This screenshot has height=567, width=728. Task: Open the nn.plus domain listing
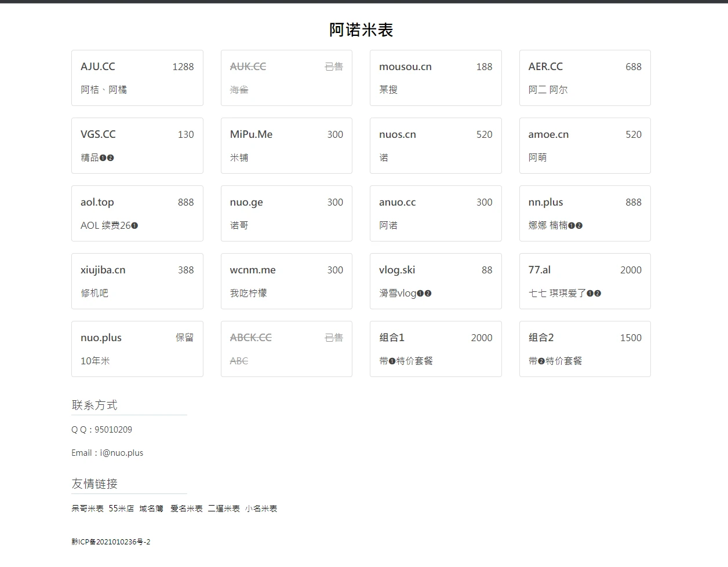(x=584, y=214)
